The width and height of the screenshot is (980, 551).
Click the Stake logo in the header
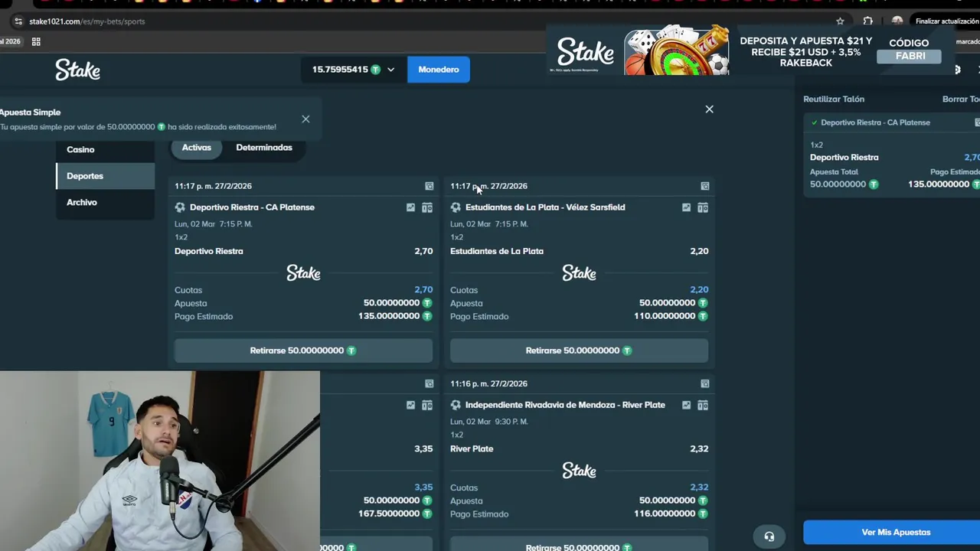point(77,70)
